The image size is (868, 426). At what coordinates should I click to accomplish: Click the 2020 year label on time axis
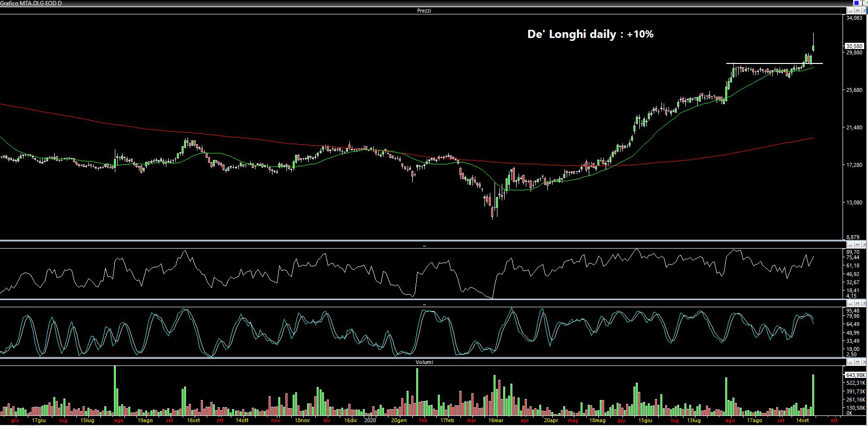[x=370, y=420]
